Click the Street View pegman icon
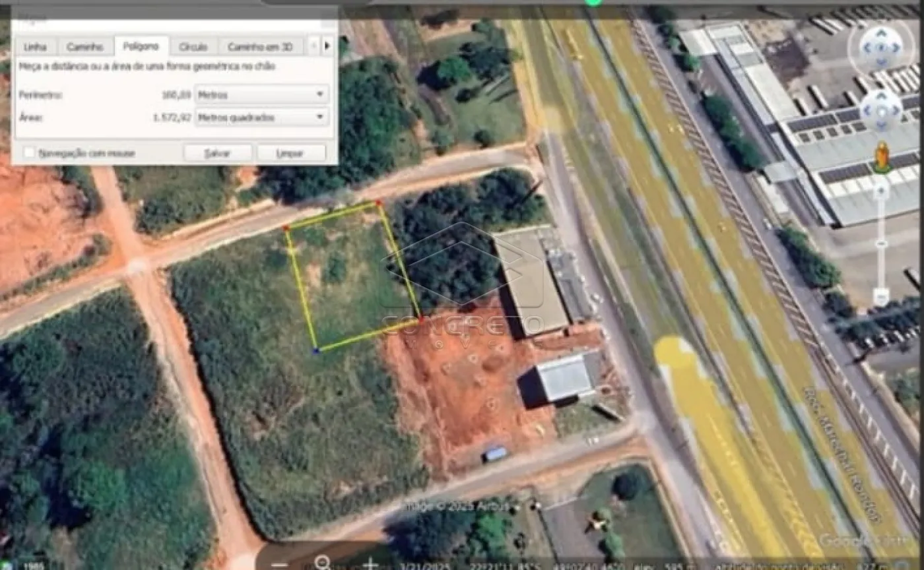This screenshot has height=570, width=924. click(x=882, y=157)
